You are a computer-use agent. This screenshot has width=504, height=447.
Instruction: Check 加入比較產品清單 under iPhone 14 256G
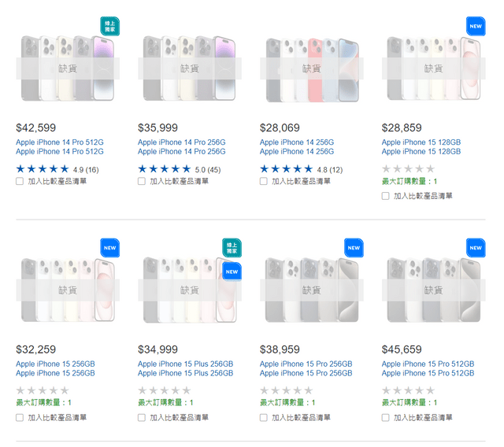264,182
